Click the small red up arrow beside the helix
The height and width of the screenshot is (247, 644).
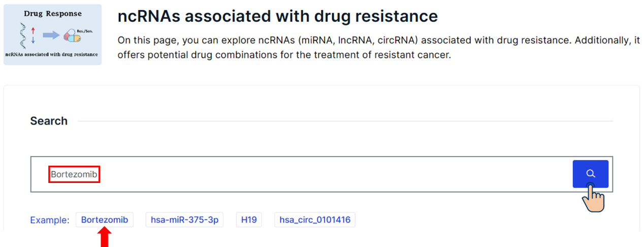coord(33,30)
